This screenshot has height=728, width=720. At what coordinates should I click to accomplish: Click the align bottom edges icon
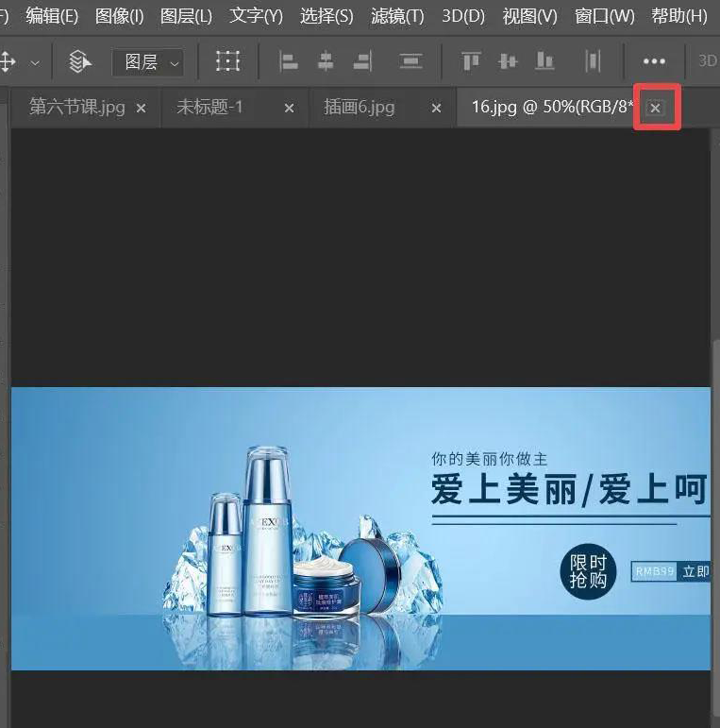544,61
